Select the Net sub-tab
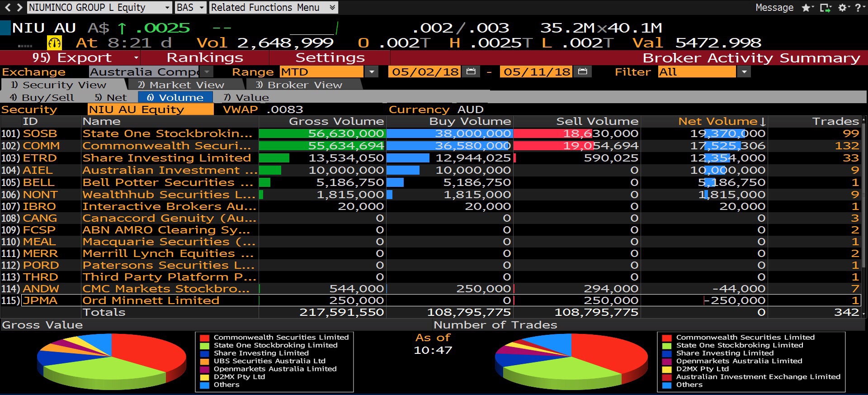868x395 pixels. coord(111,97)
